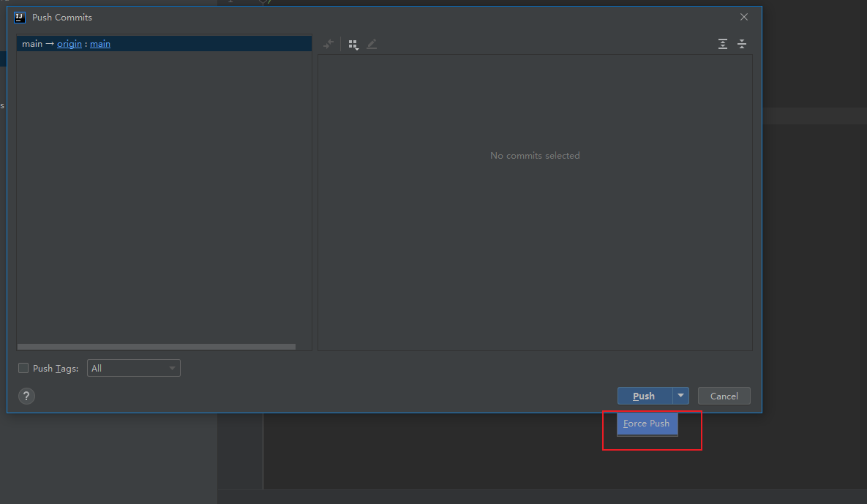
Task: Click the origin remote link
Action: tap(69, 44)
